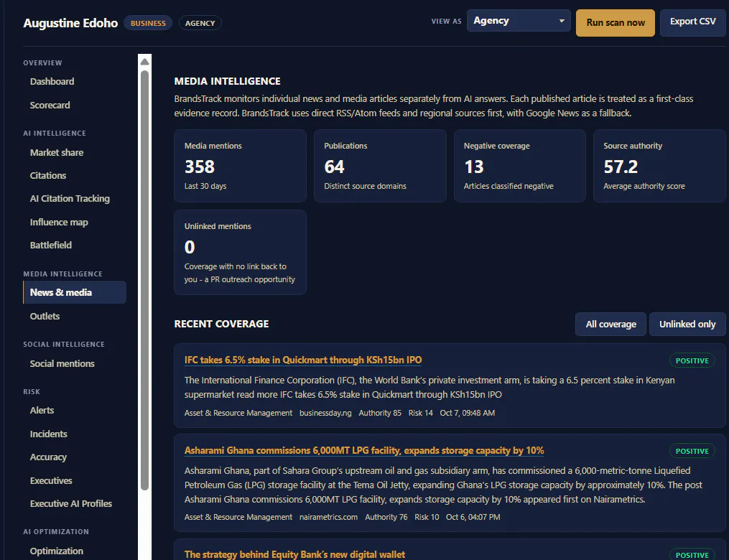
Task: Open the Battlefield page
Action: click(51, 245)
